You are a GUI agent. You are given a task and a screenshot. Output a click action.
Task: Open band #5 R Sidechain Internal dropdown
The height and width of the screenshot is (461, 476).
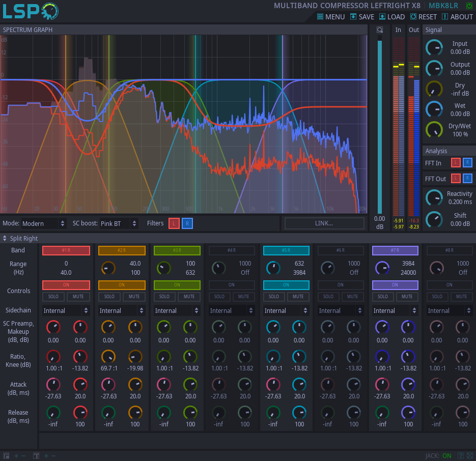point(286,310)
